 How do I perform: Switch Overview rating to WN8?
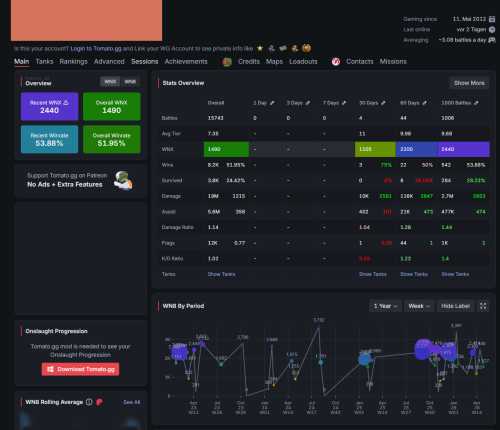coord(130,81)
